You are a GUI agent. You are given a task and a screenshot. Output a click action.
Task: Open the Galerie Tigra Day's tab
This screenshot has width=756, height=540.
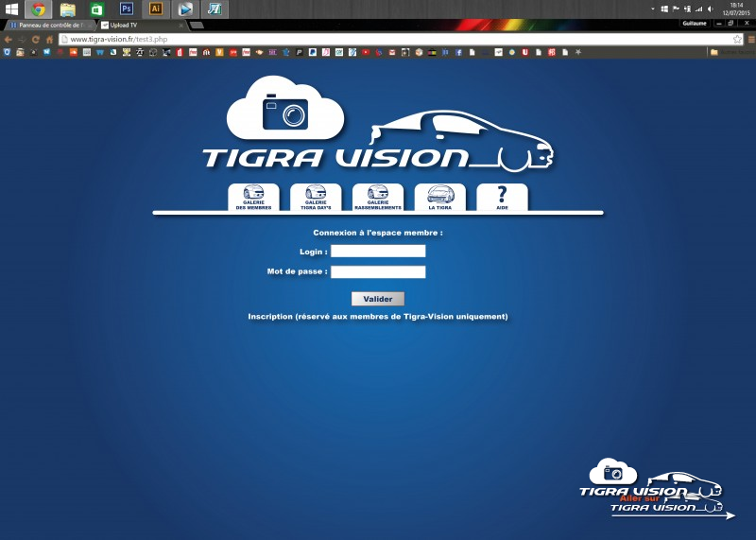(x=316, y=197)
